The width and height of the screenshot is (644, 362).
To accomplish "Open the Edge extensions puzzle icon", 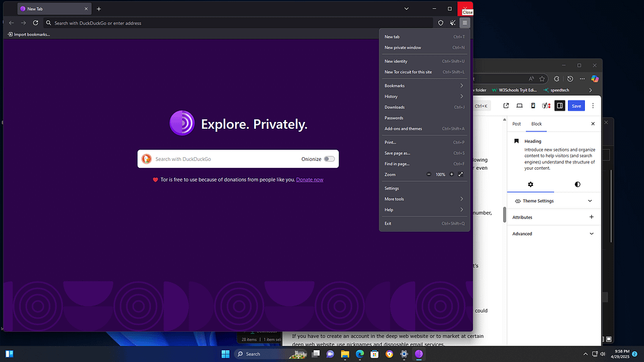I will [557, 79].
